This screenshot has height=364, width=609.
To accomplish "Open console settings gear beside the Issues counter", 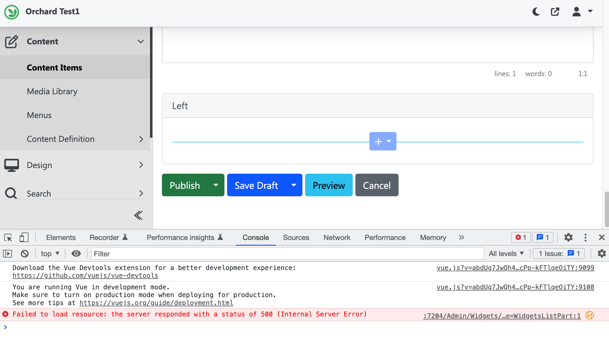I will (x=602, y=253).
